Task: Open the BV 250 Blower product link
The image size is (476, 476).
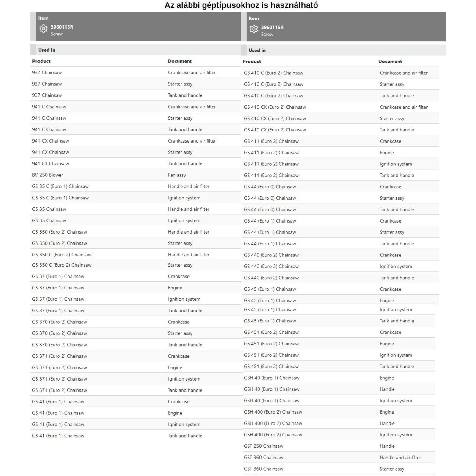Action: pos(48,175)
